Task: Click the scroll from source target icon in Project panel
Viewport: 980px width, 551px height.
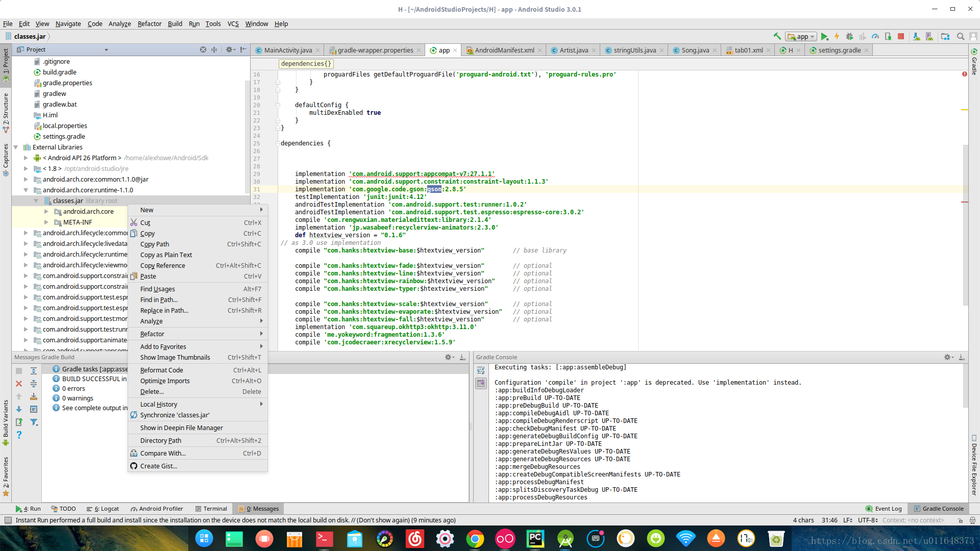Action: click(x=203, y=49)
